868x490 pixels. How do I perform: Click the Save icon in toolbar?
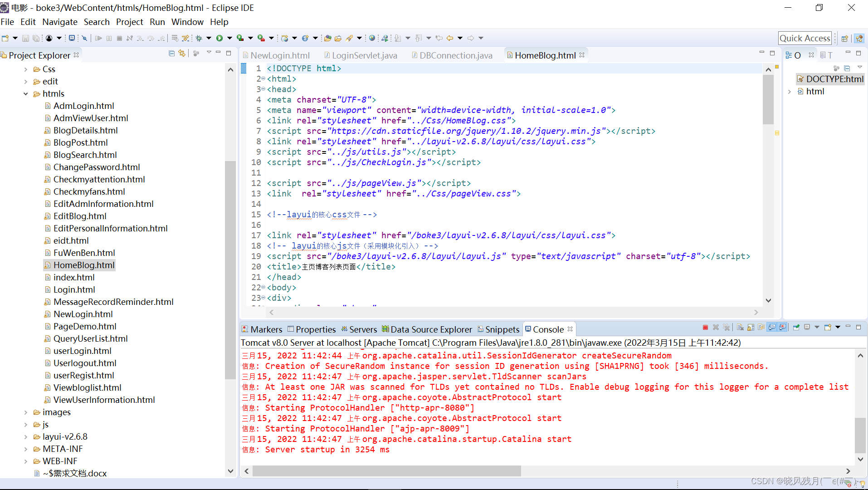click(x=25, y=38)
